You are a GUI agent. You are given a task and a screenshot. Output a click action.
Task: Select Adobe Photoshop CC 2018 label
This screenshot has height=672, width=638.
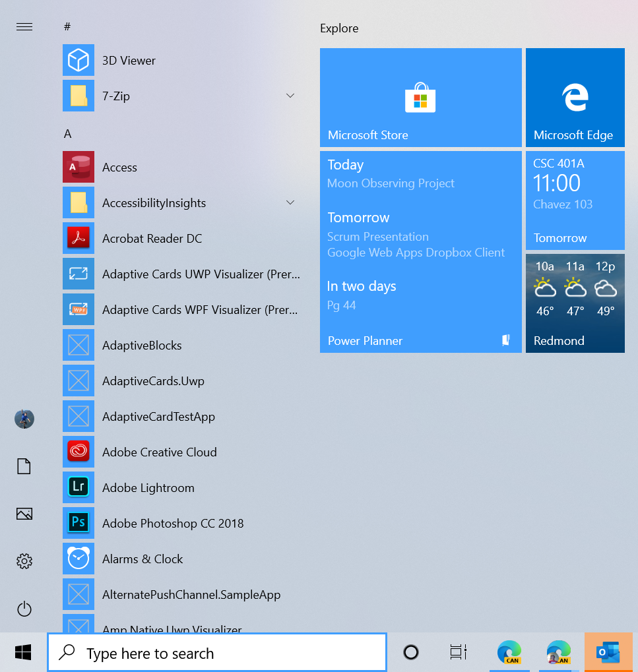pos(173,523)
